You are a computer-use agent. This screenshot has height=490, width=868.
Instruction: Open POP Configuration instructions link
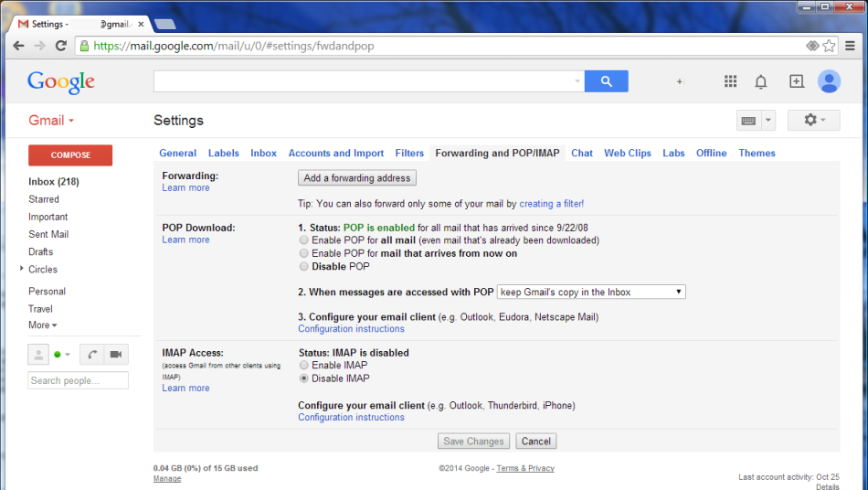coord(351,329)
